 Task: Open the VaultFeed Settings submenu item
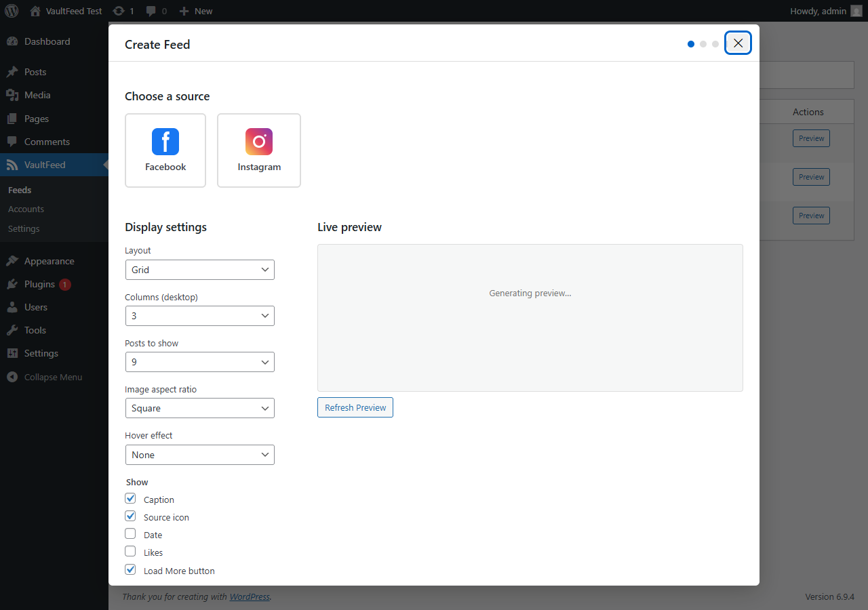(24, 229)
